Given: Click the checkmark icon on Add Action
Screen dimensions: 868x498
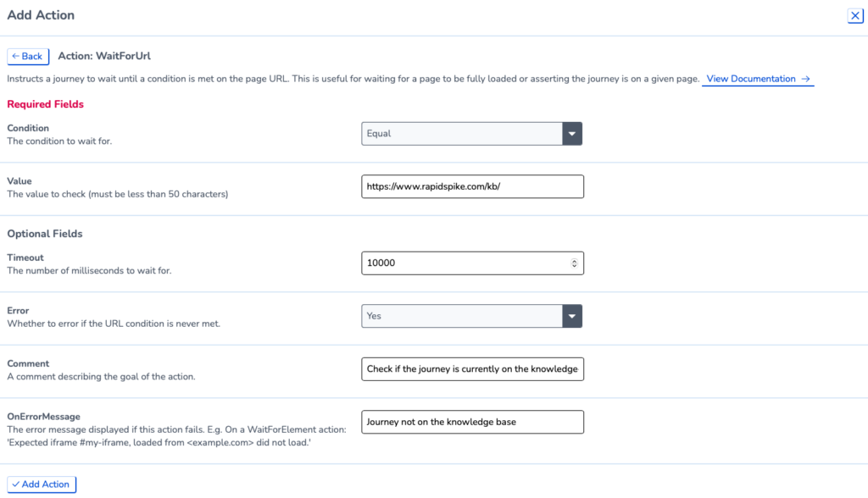Looking at the screenshot, I should pyautogui.click(x=15, y=484).
